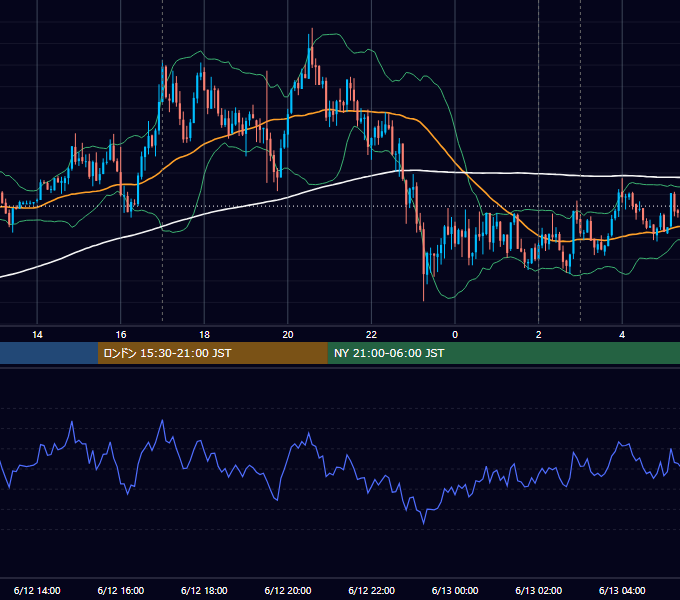
Task: Click hour label 2 on price chart axis
Action: click(539, 335)
